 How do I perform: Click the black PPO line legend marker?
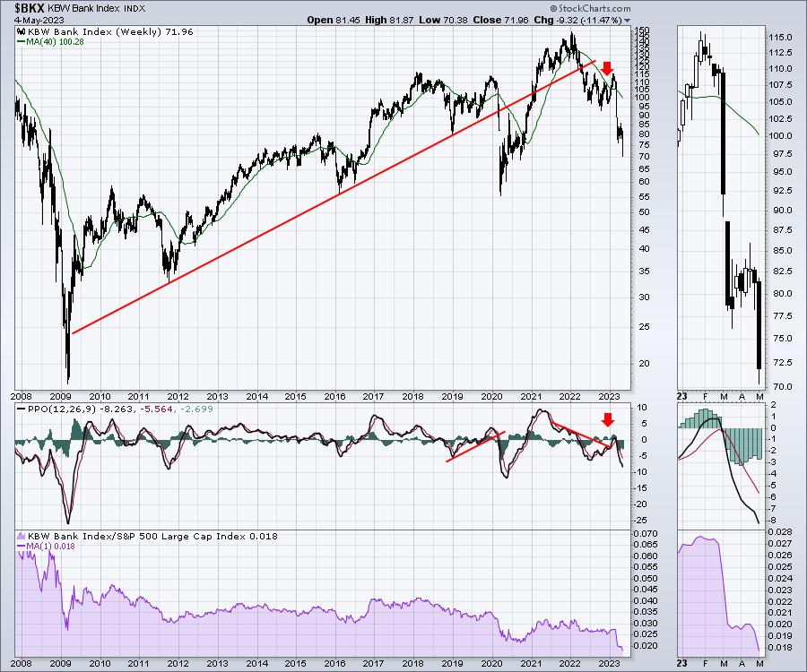[x=21, y=409]
